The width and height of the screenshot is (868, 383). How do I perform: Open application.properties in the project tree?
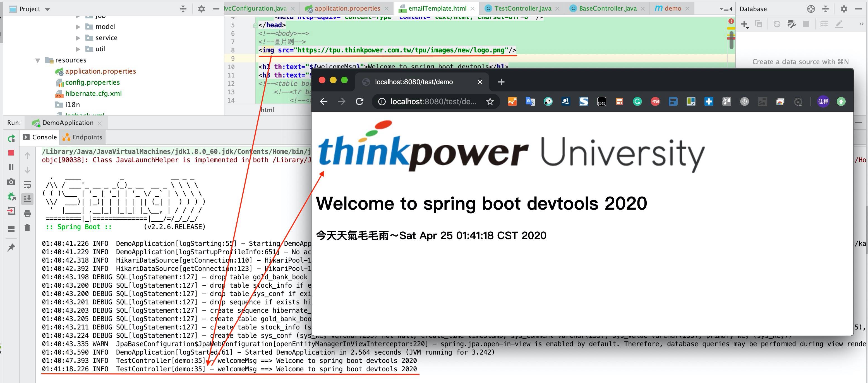(100, 71)
